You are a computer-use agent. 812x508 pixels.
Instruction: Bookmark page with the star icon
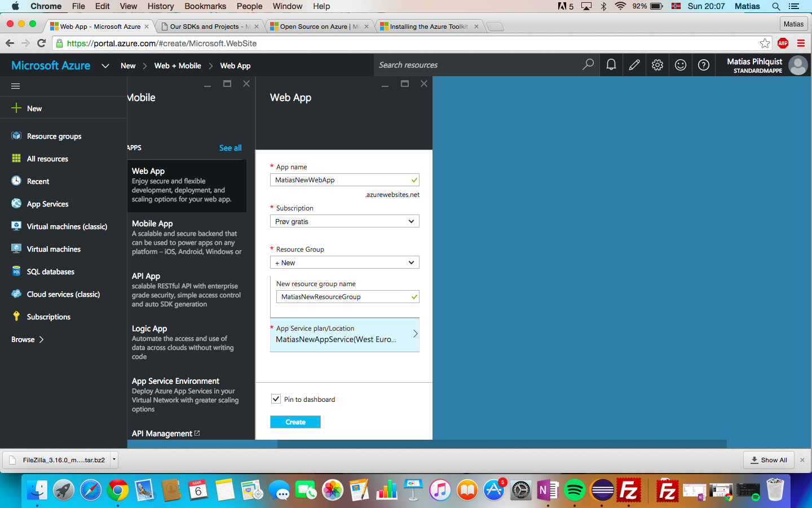[765, 43]
